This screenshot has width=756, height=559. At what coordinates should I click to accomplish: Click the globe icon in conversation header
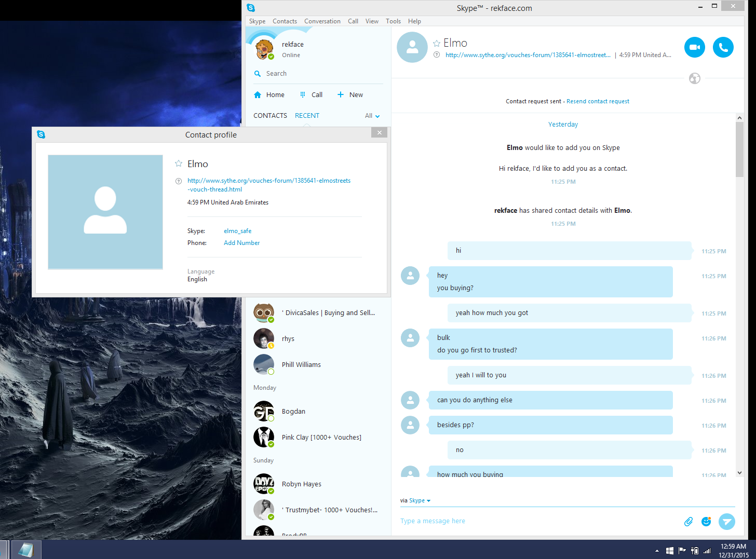(695, 78)
